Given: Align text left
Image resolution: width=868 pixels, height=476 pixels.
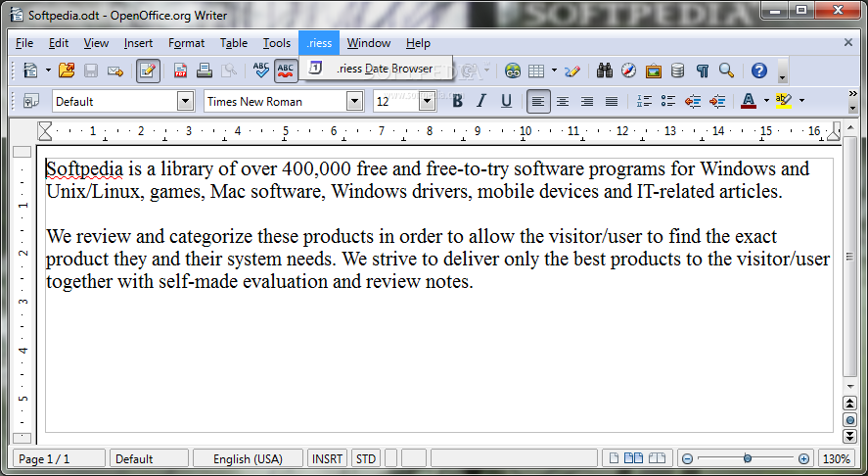Looking at the screenshot, I should point(538,101).
